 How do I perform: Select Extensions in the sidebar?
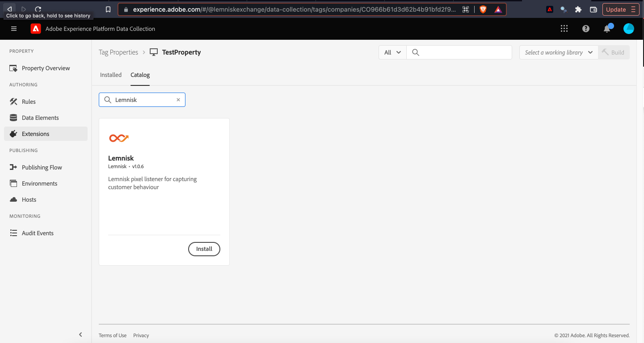(x=46, y=134)
